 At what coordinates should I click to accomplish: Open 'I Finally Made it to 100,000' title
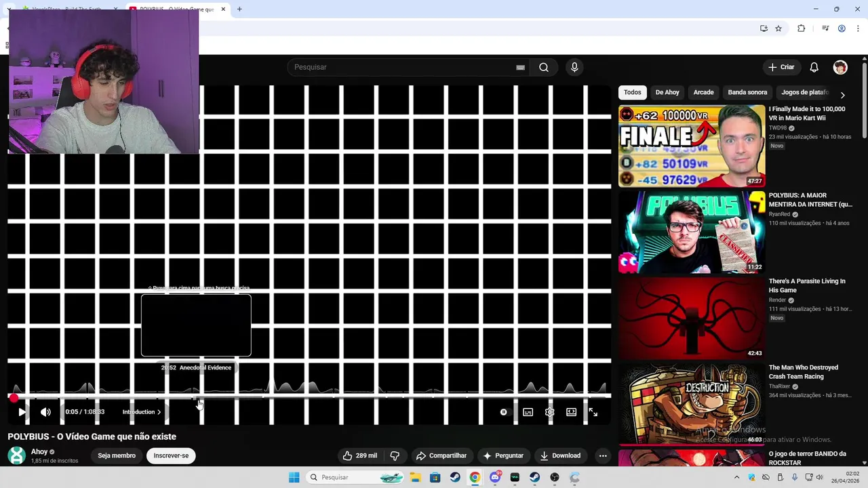(807, 113)
